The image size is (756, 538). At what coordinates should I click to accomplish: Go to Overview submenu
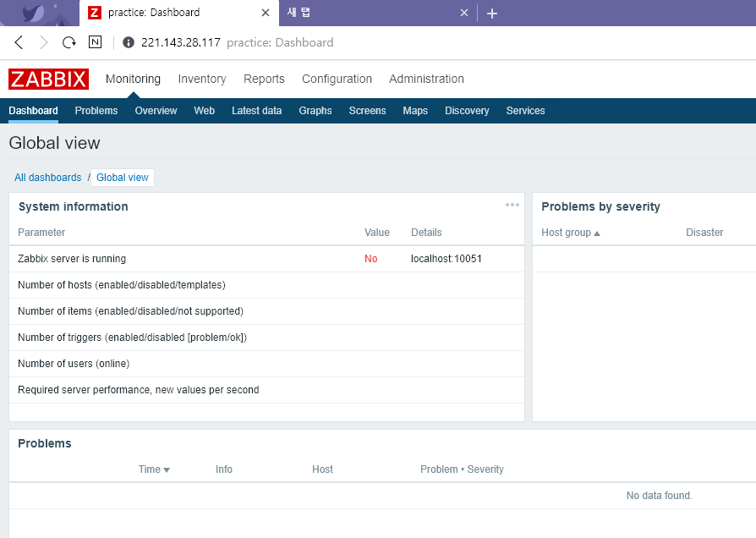click(156, 111)
